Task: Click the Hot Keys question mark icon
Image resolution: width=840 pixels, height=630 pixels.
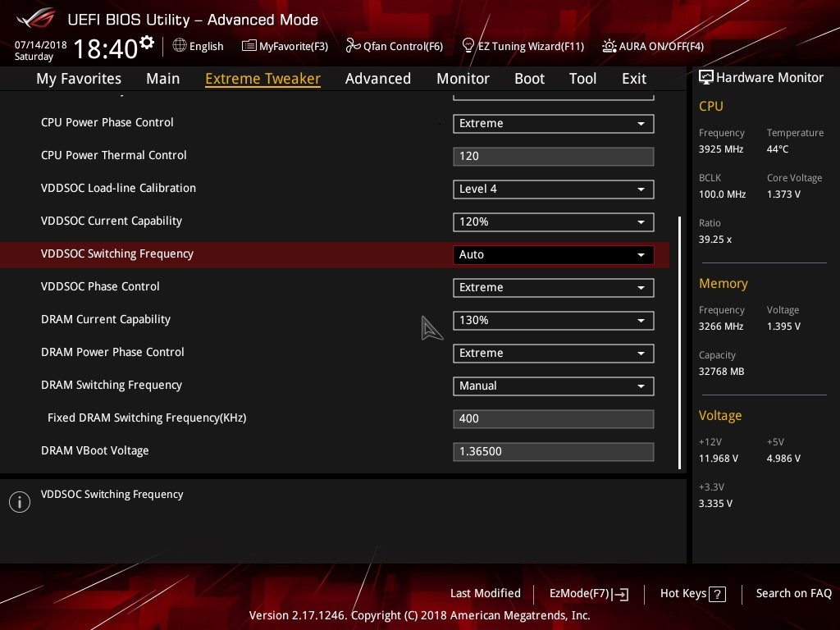Action: tap(717, 594)
